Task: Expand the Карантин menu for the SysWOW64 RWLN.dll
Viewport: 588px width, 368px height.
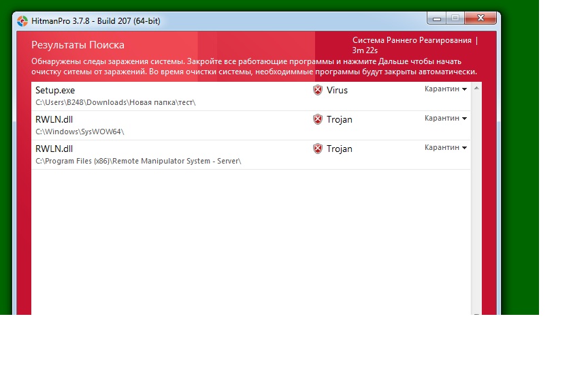Action: click(x=446, y=119)
